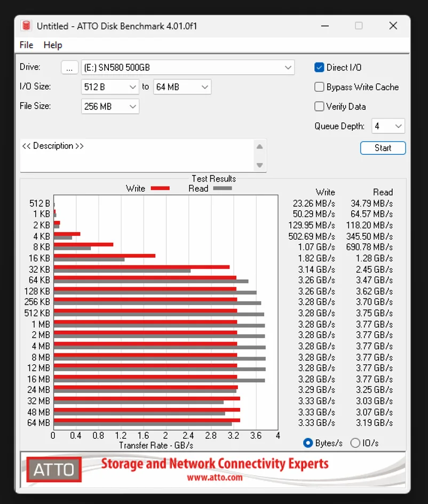Expand the maximum I/O Size 64 MB dropdown
The height and width of the screenshot is (504, 428).
[182, 87]
